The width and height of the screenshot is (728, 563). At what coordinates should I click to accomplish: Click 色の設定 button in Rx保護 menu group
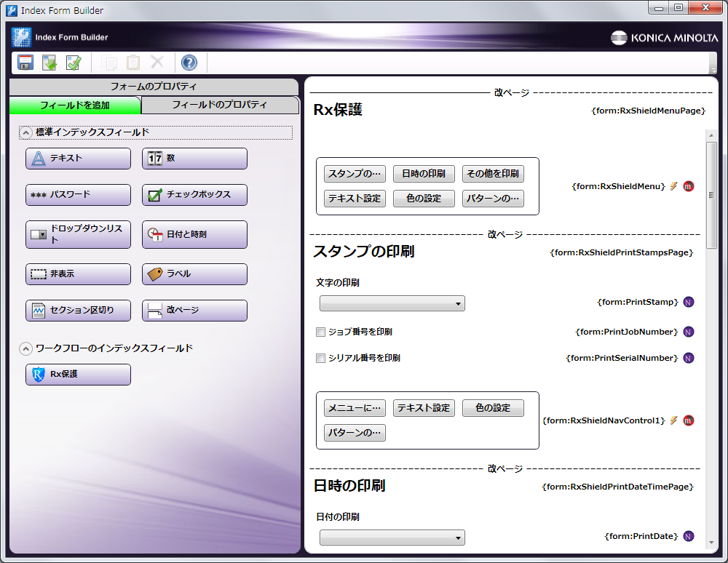pos(424,199)
